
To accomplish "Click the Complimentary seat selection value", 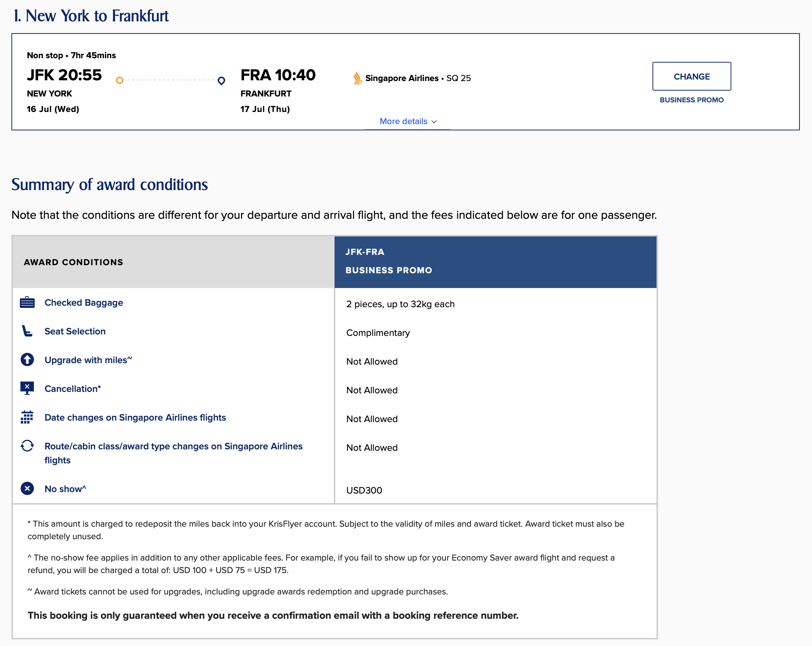I will [x=378, y=333].
